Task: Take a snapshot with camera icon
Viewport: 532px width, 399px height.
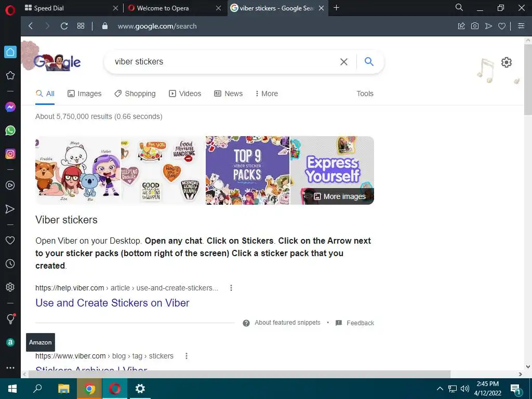Action: point(475,26)
